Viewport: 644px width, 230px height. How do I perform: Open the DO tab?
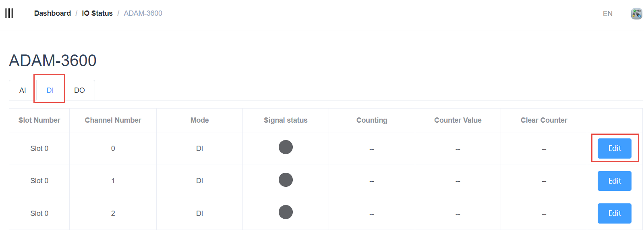click(x=79, y=90)
